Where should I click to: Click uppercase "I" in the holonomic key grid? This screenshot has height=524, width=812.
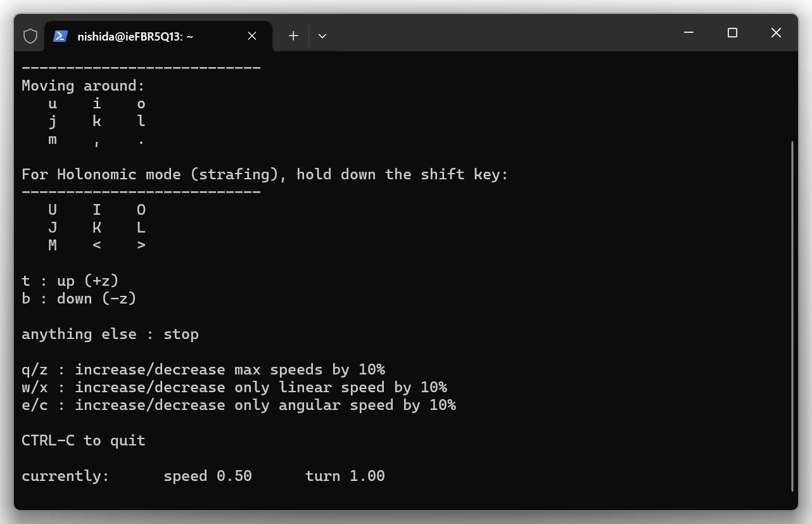97,210
